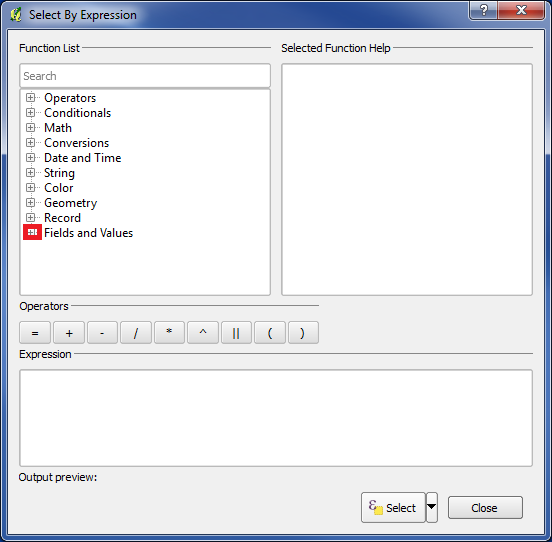Viewport: 552px width, 542px height.
Task: Click the title bar help question mark
Action: pyautogui.click(x=483, y=10)
